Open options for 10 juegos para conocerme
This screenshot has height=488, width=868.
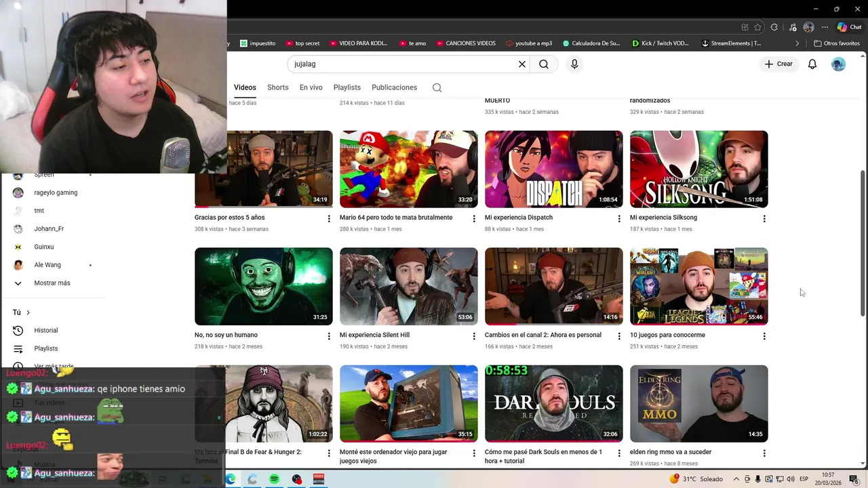point(764,336)
